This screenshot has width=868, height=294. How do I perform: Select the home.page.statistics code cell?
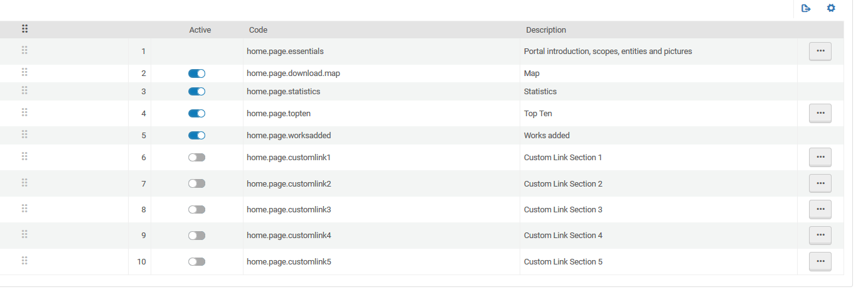tap(284, 92)
